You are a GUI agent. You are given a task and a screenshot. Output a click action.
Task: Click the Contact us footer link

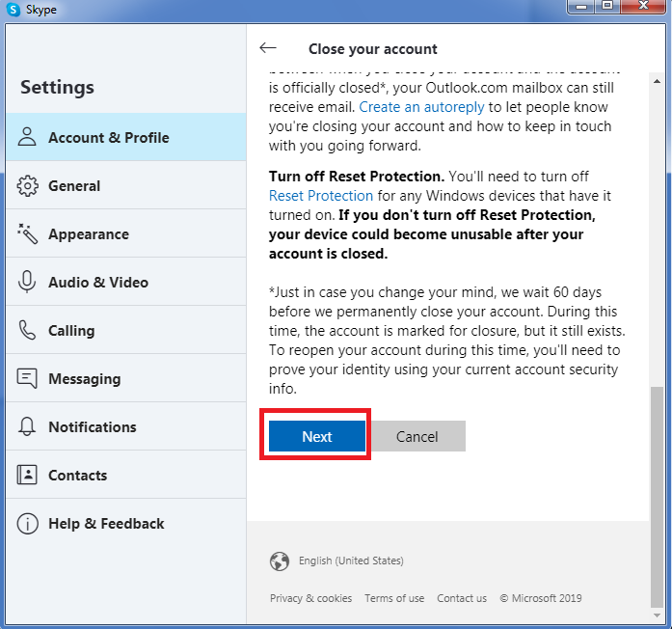pos(462,598)
